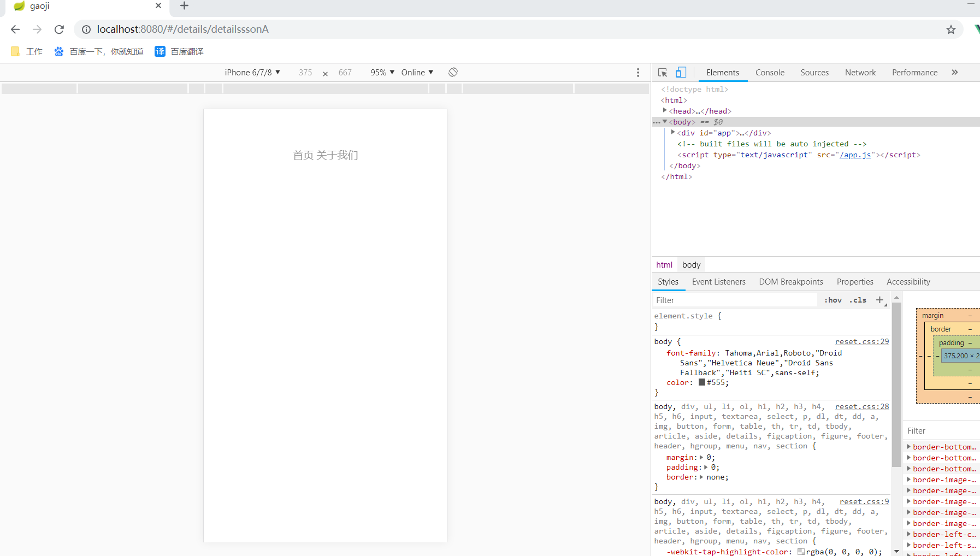Focus the Styles filter field
980x556 pixels.
(735, 300)
